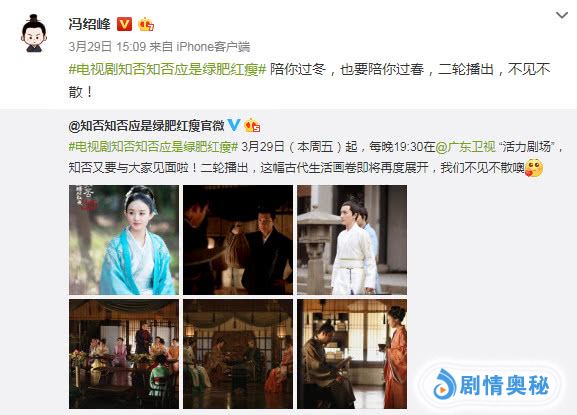Click the kissing emoji in reposted text
Screen dimensions: 577x415
[x=534, y=168]
